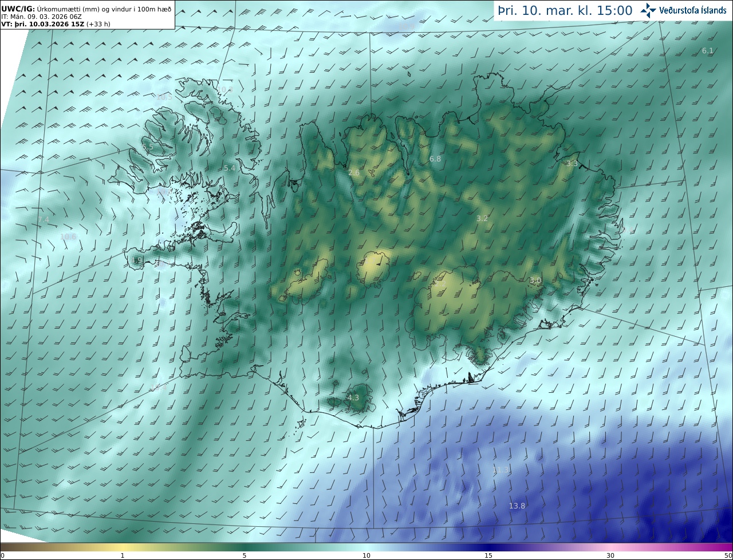Click the VT: þri. 10.03.2026 15Z (+33 h) line
Viewport: 733px width, 560px height.
click(x=56, y=24)
